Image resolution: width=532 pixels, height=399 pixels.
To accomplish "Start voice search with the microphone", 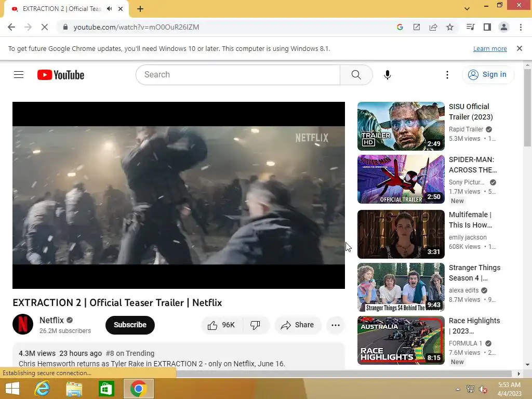I will (388, 75).
